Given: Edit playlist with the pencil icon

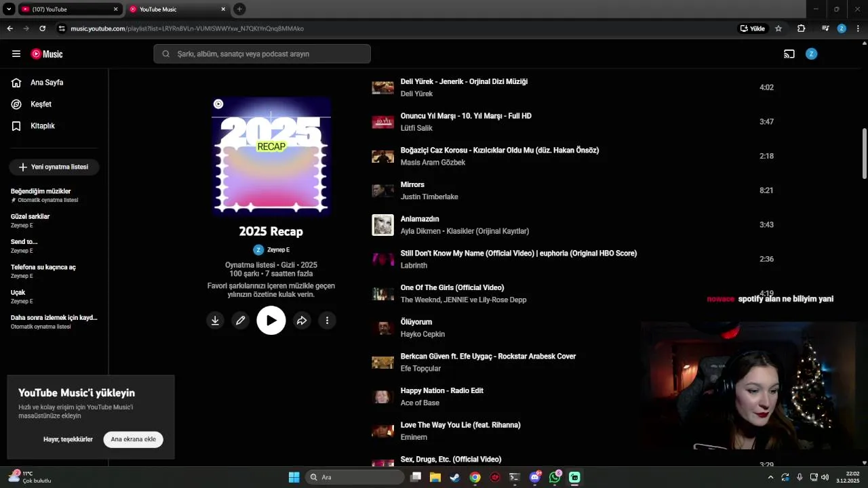Looking at the screenshot, I should (240, 321).
